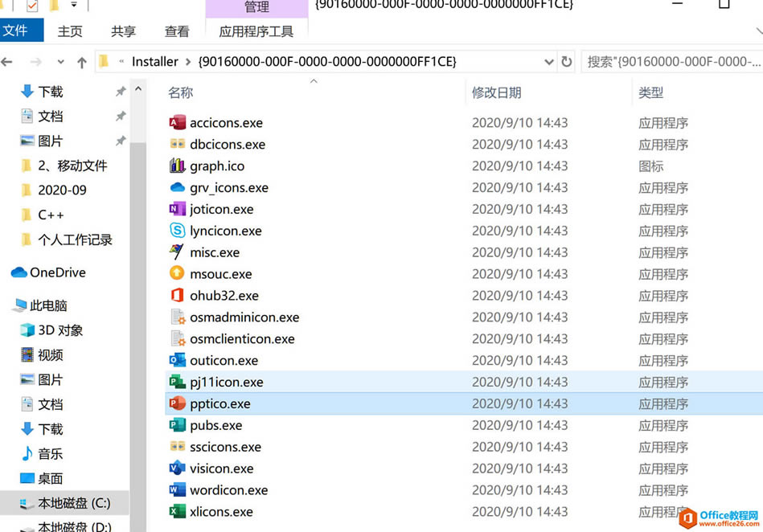This screenshot has height=532, width=763.
Task: Click the pubs.exe Publisher icon
Action: click(x=177, y=425)
